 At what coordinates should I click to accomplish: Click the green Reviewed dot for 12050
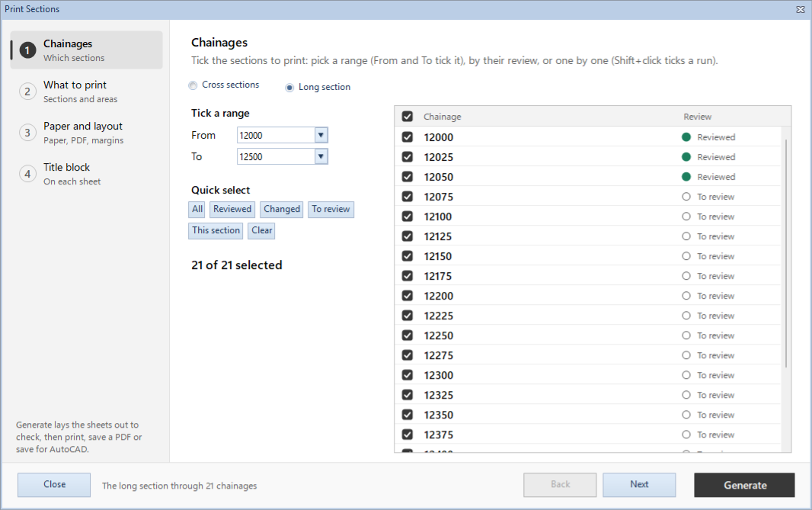click(x=686, y=177)
